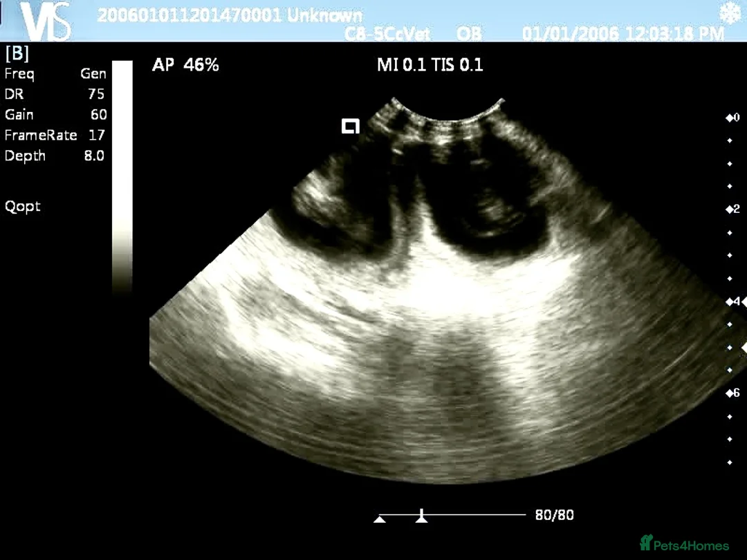
Task: Click the vertical grayscale bar
Action: [122, 178]
